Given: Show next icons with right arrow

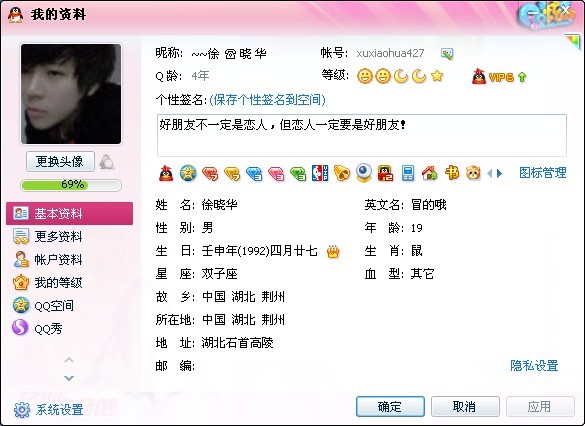Looking at the screenshot, I should (x=500, y=173).
